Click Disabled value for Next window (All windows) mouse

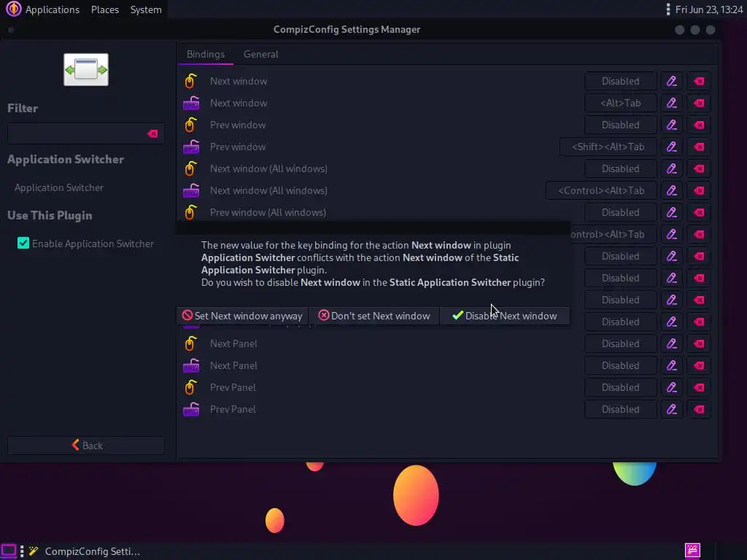[x=620, y=168]
